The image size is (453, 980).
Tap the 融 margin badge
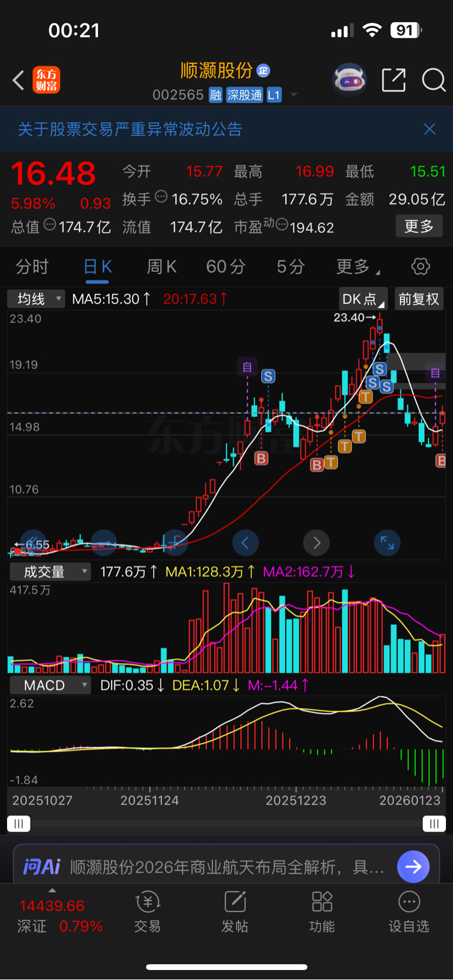point(215,95)
